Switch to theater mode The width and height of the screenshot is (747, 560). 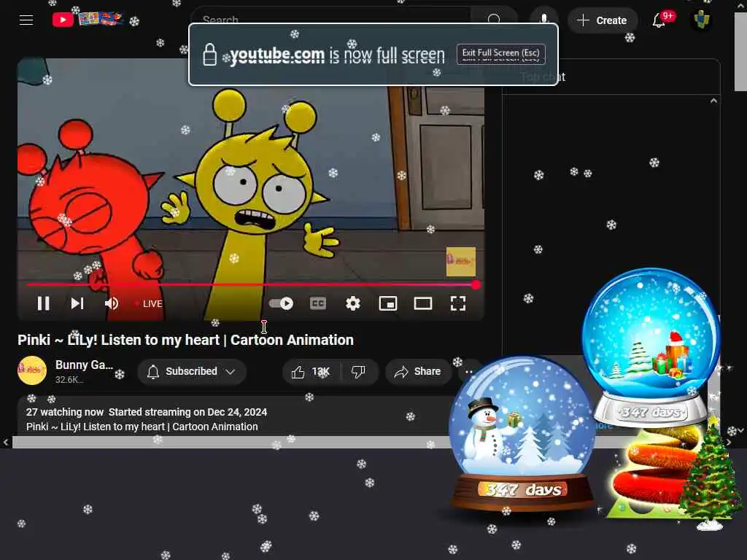tap(423, 303)
